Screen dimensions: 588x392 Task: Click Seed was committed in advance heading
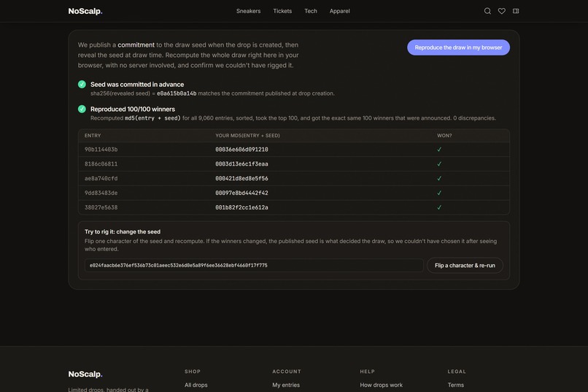[137, 85]
